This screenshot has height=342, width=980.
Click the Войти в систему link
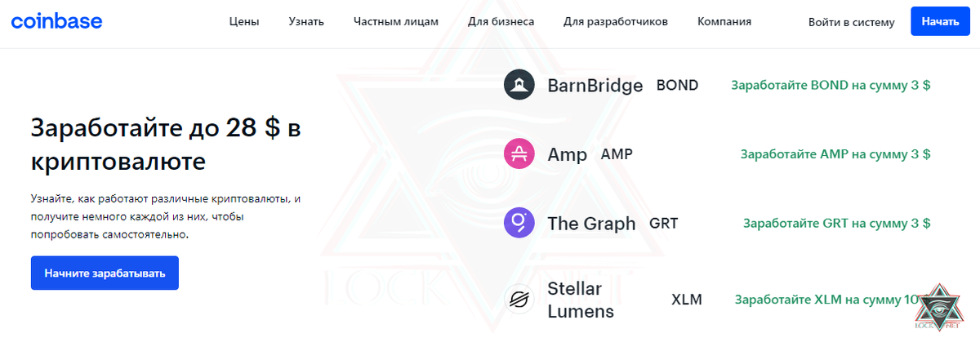[852, 22]
